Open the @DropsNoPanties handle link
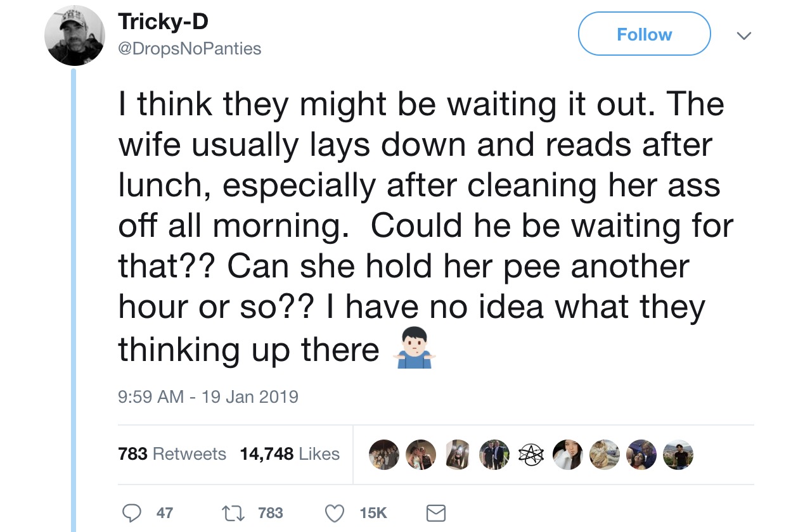The image size is (791, 532). click(x=190, y=49)
